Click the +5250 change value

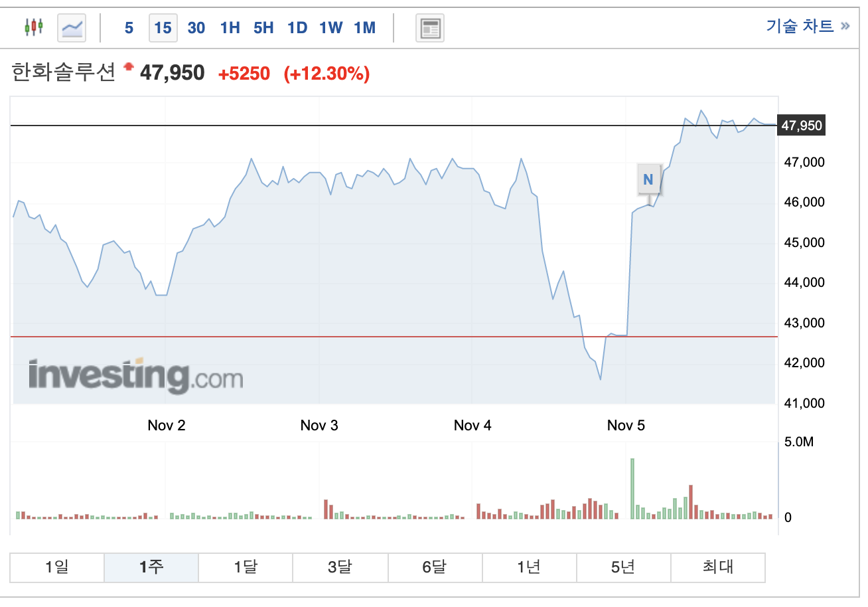click(x=244, y=74)
